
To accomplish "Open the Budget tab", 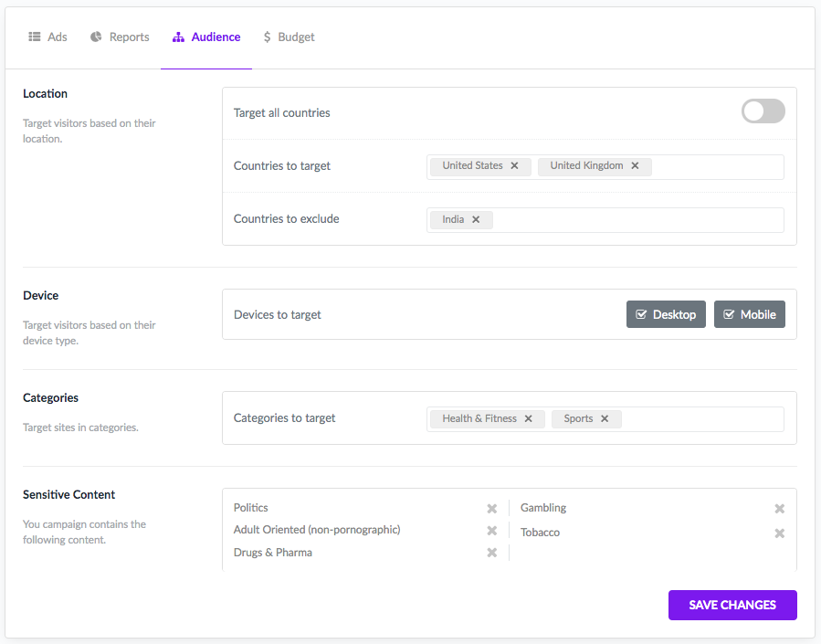I will [289, 37].
